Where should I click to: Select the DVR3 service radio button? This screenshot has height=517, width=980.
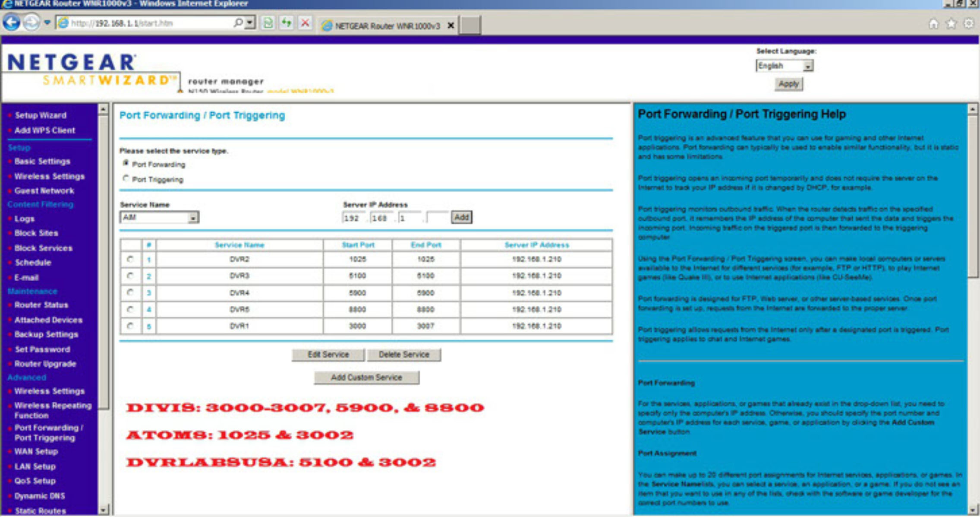pos(130,276)
